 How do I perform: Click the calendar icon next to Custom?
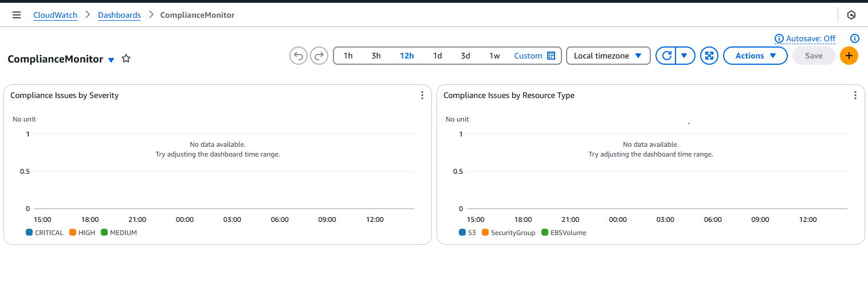point(551,56)
